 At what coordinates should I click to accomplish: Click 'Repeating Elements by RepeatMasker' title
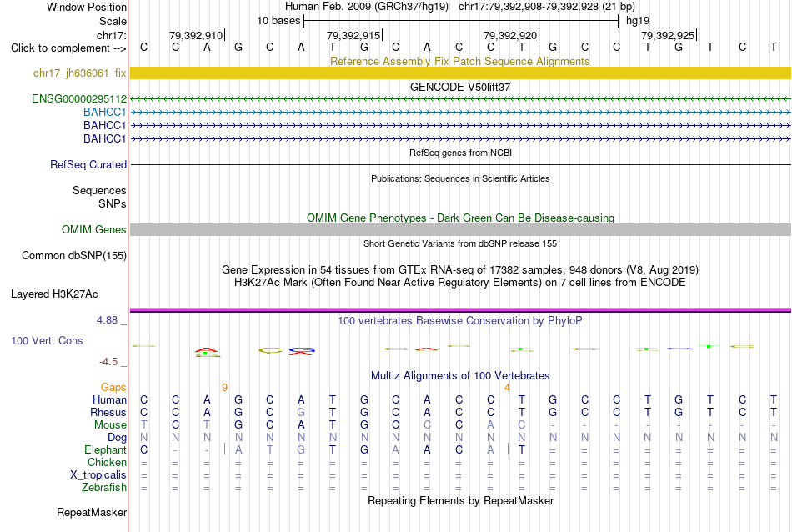pos(461,501)
